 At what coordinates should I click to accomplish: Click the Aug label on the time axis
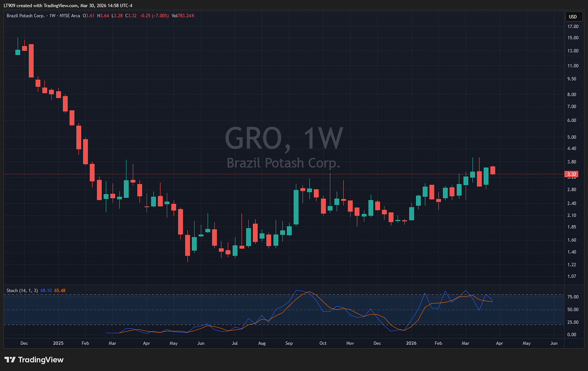tap(262, 344)
